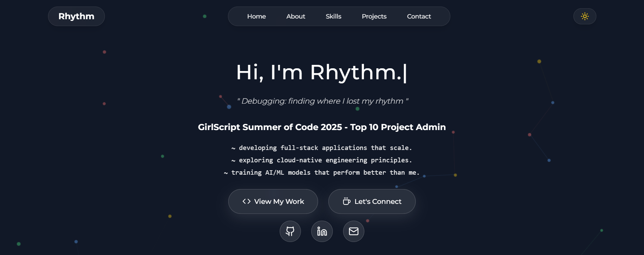Open the About section
This screenshot has height=255, width=644.
click(295, 16)
